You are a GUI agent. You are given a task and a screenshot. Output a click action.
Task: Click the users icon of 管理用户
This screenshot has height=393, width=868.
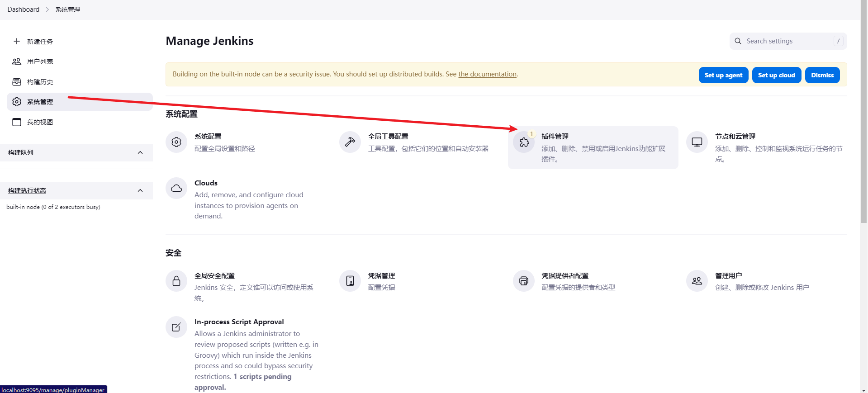tap(697, 281)
